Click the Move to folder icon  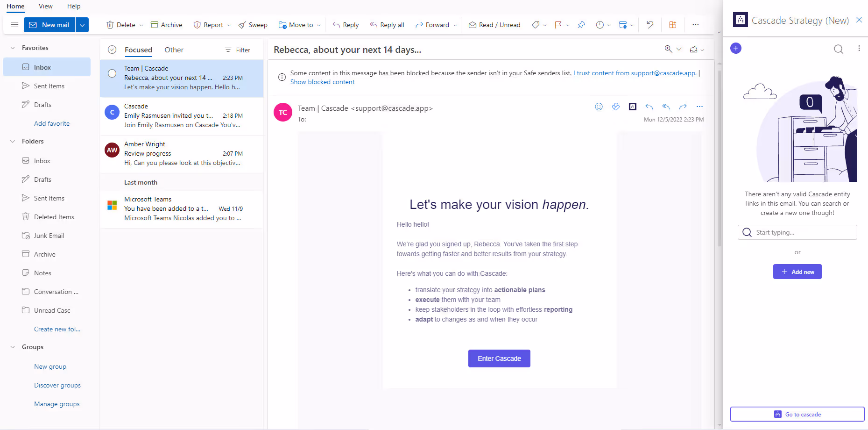tap(282, 25)
